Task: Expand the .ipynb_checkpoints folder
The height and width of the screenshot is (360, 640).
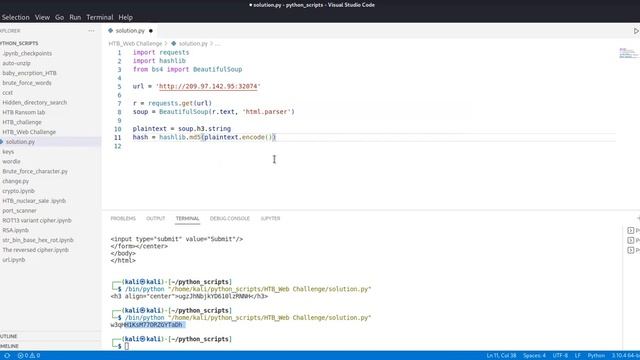Action: 27,53
